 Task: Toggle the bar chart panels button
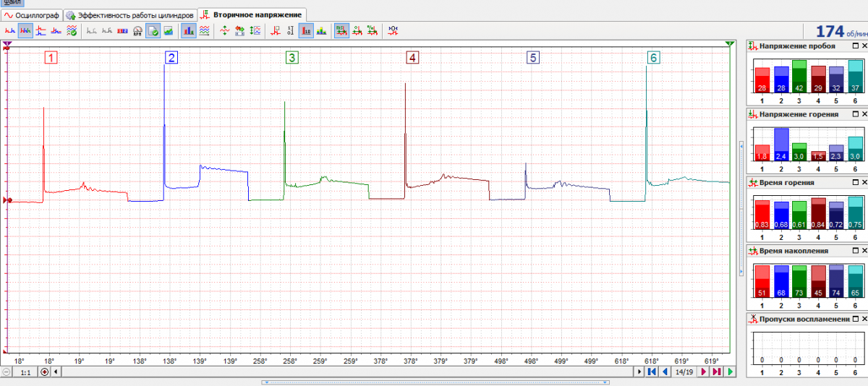point(188,30)
